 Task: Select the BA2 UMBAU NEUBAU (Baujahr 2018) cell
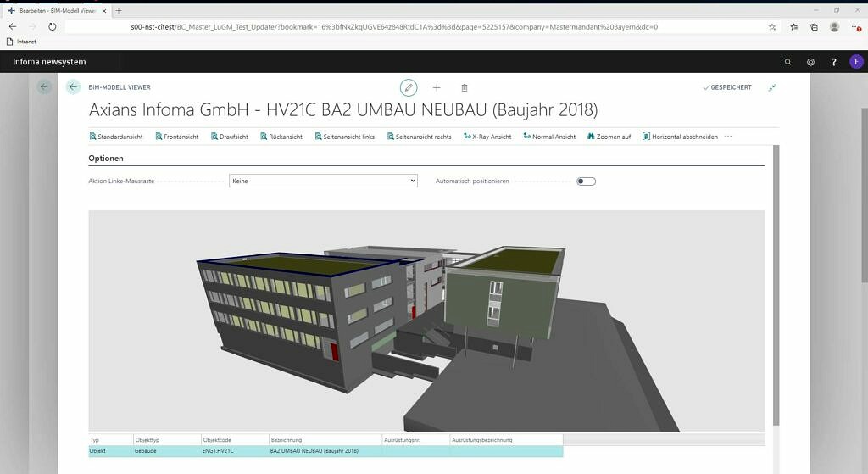click(325, 451)
